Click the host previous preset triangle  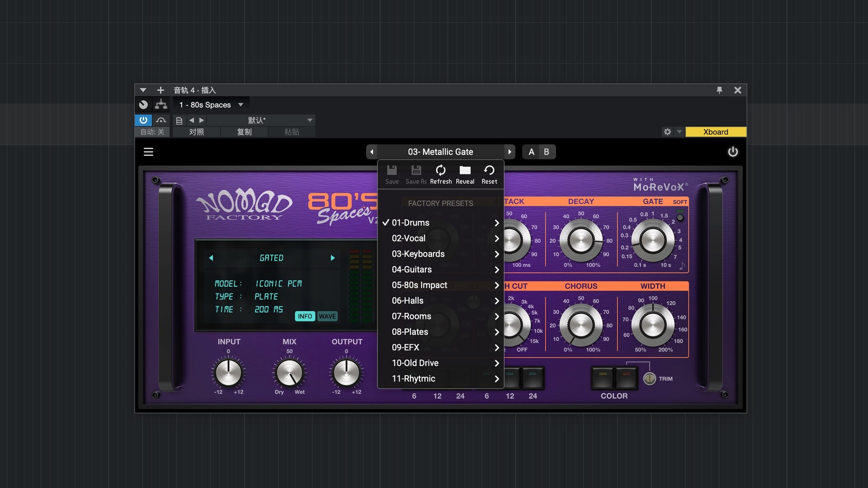pyautogui.click(x=192, y=120)
